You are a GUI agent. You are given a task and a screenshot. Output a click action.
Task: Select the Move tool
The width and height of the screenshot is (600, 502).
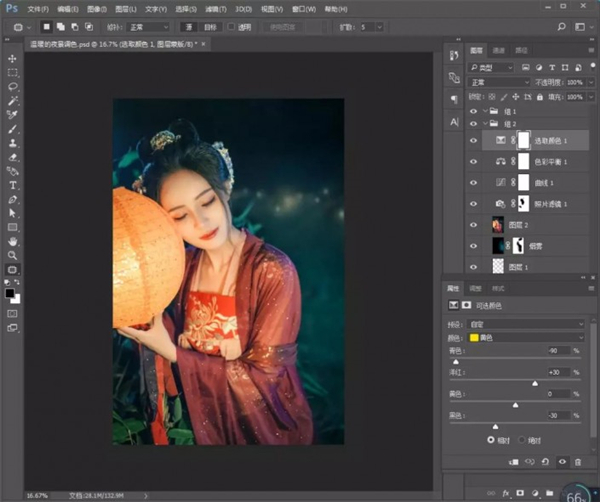[13, 59]
